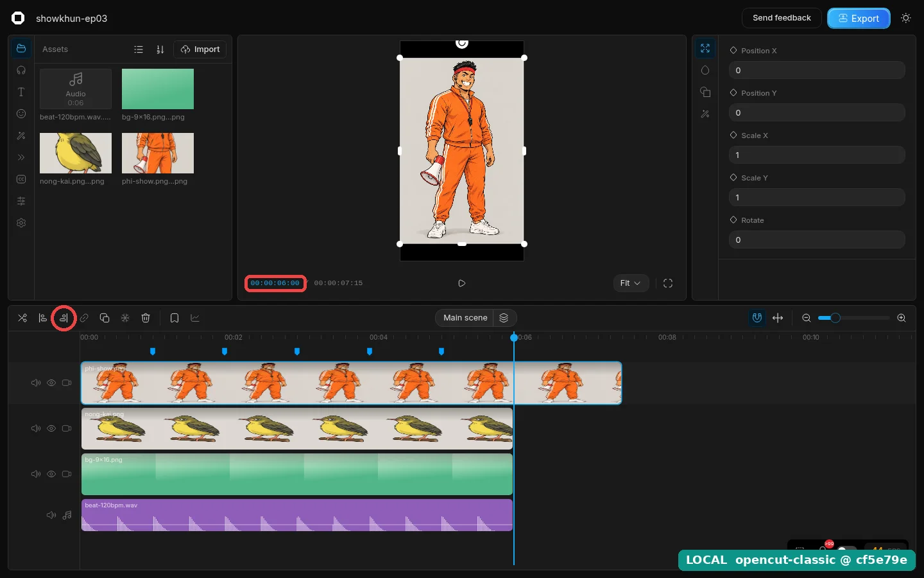Open the Fit zoom dropdown in preview
This screenshot has width=924, height=578.
tap(631, 283)
